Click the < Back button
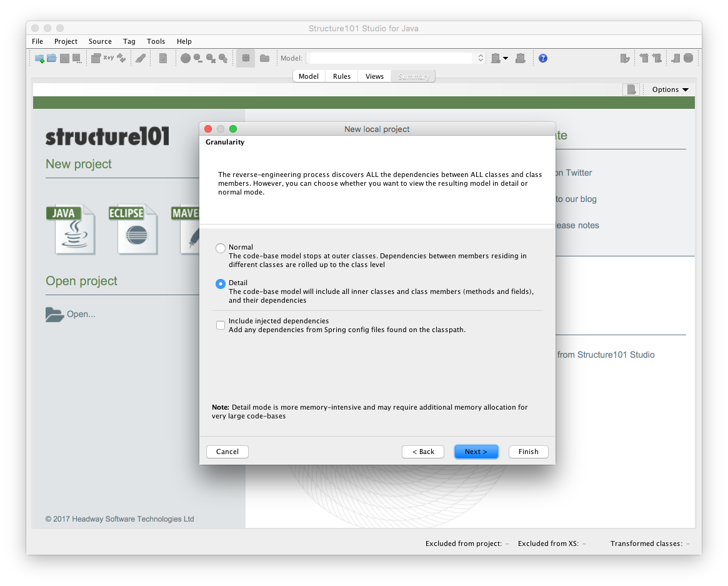This screenshot has height=586, width=728. pos(423,452)
